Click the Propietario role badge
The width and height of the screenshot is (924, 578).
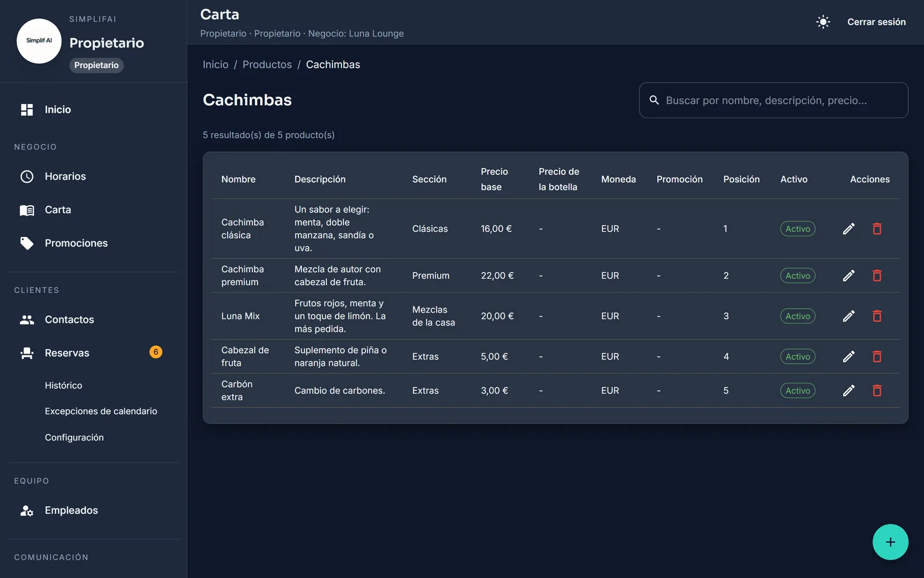click(x=96, y=65)
